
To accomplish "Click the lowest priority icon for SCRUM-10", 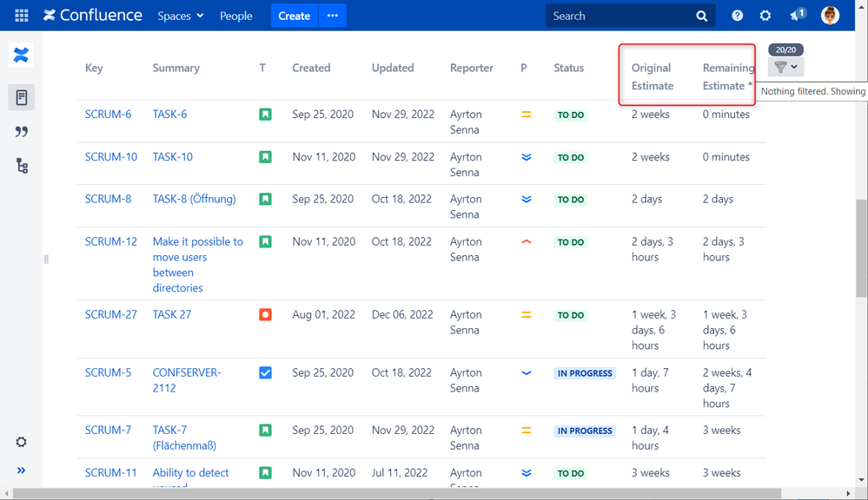I will (x=527, y=157).
